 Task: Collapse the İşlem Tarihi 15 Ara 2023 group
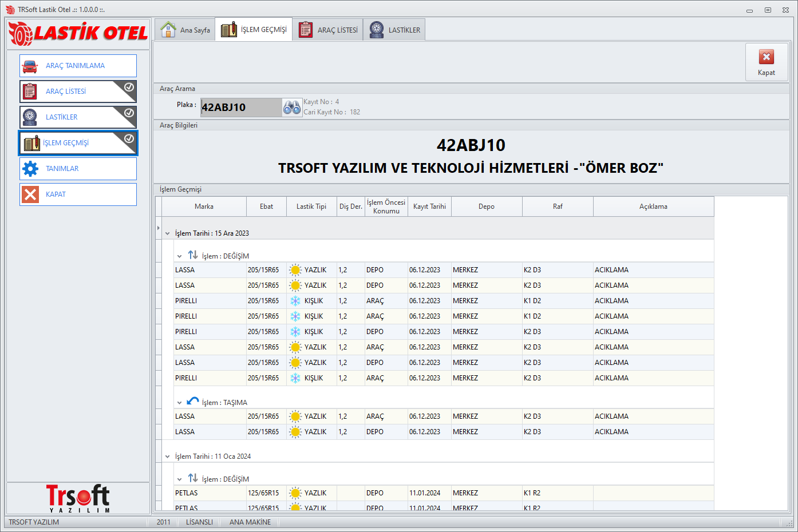(x=168, y=233)
